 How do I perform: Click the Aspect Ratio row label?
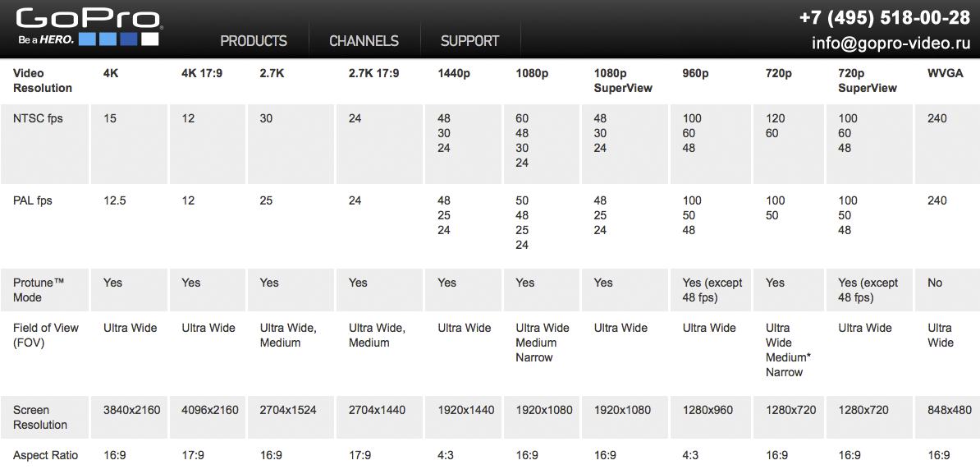click(x=46, y=455)
